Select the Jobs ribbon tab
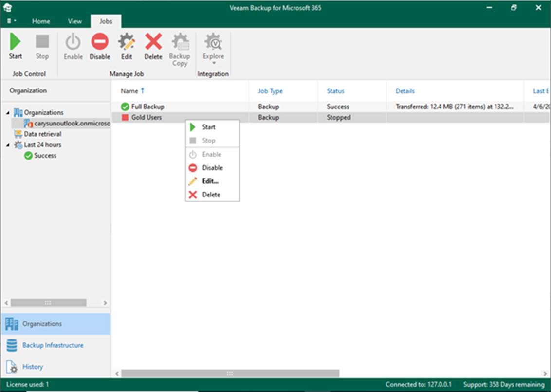Viewport: 551px width, 392px height. point(106,21)
